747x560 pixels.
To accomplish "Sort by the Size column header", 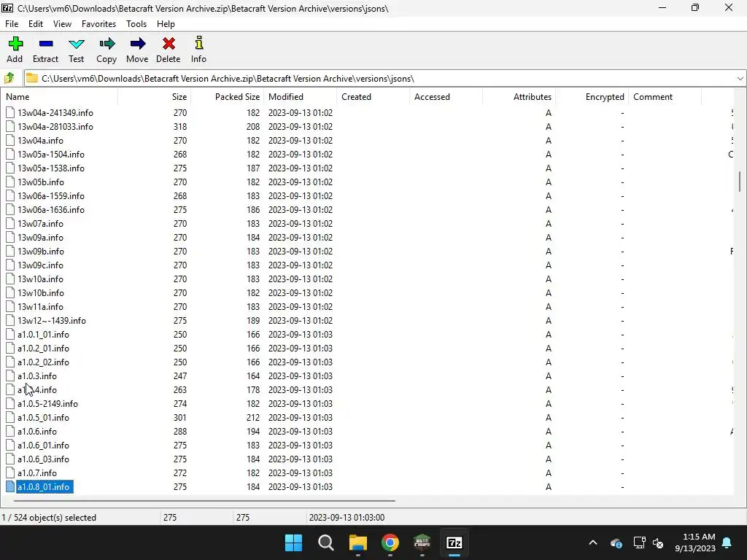I will click(155, 97).
